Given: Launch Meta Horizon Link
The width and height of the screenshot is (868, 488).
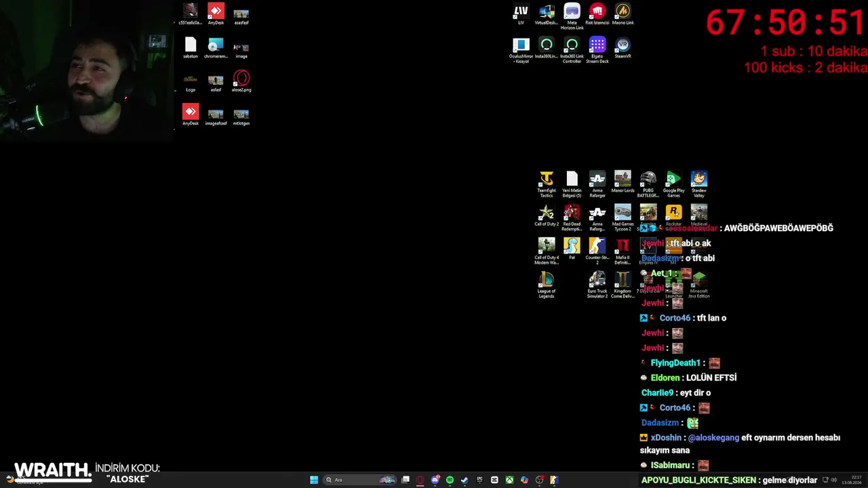Looking at the screenshot, I should click(572, 17).
